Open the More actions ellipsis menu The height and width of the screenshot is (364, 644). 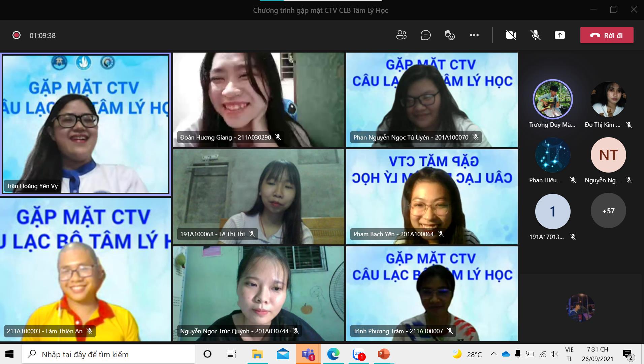[474, 35]
